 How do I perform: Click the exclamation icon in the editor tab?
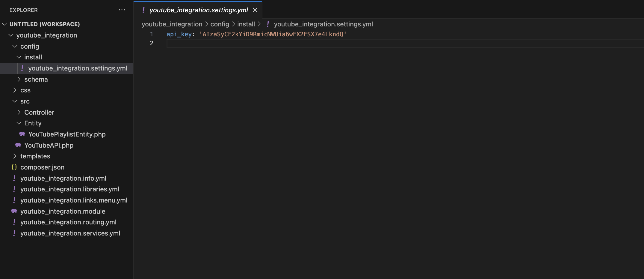pyautogui.click(x=143, y=10)
